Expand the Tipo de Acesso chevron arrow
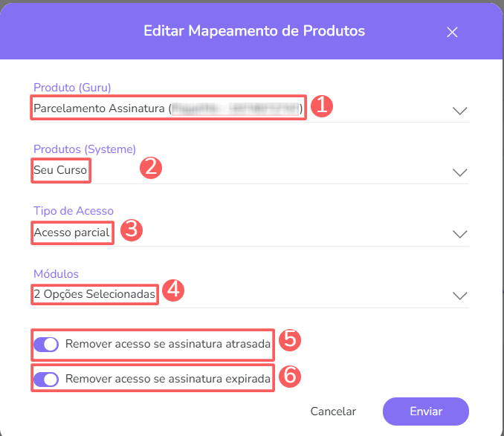 click(460, 234)
